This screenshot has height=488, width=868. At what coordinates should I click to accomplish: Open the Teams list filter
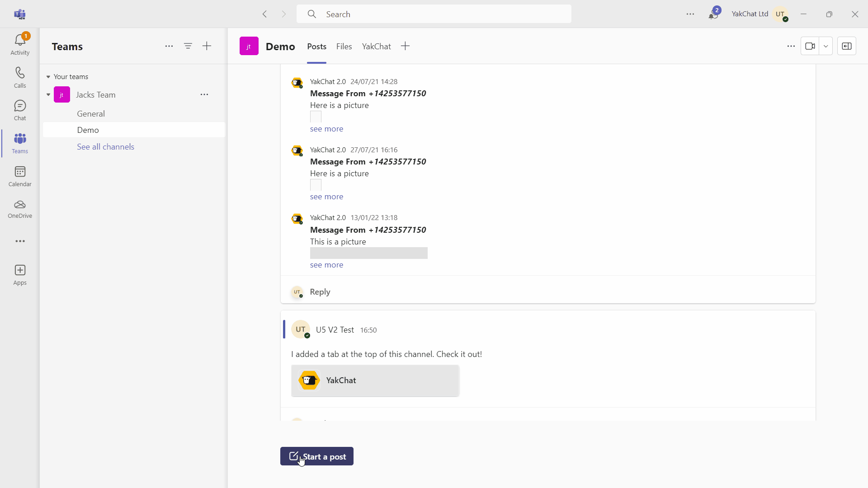[188, 46]
